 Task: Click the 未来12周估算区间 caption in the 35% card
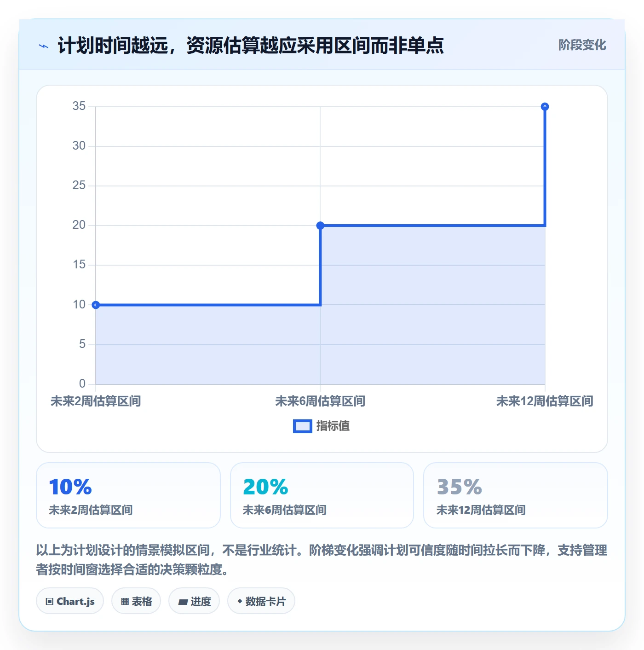pyautogui.click(x=481, y=510)
